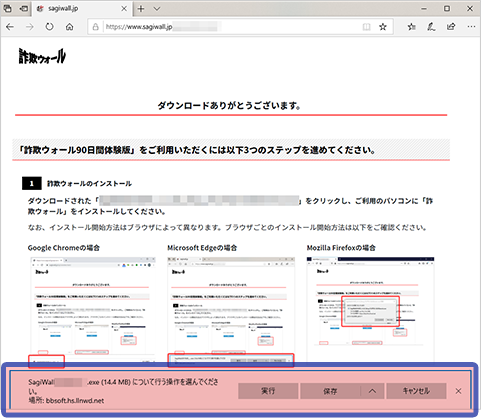Open the Mozilla Firefox instructions thumbnail
The image size is (481, 418).
(x=370, y=309)
